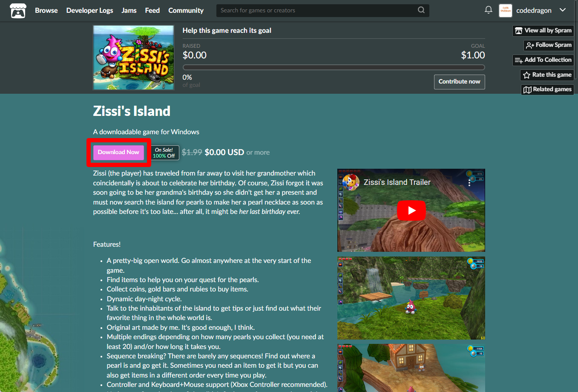Screen dimensions: 578x392
Task: Click the 'Dynamic day-night cycle.' bullet
Action: tap(144, 299)
